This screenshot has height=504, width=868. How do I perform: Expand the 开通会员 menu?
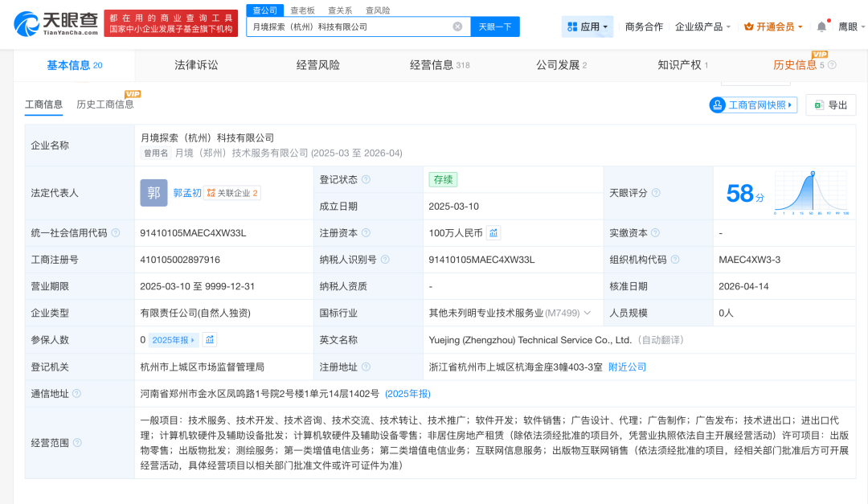click(x=773, y=27)
